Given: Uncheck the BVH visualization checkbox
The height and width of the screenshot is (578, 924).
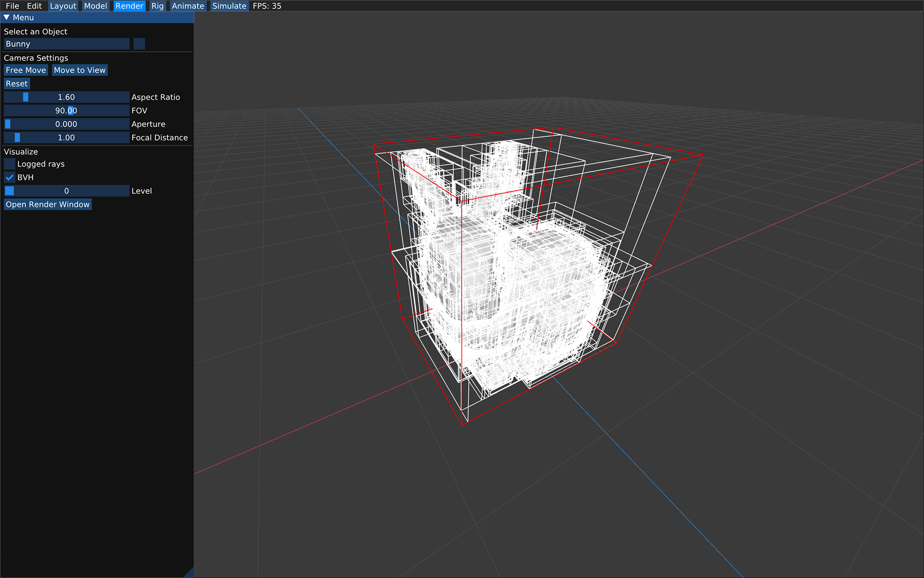Looking at the screenshot, I should coord(10,178).
